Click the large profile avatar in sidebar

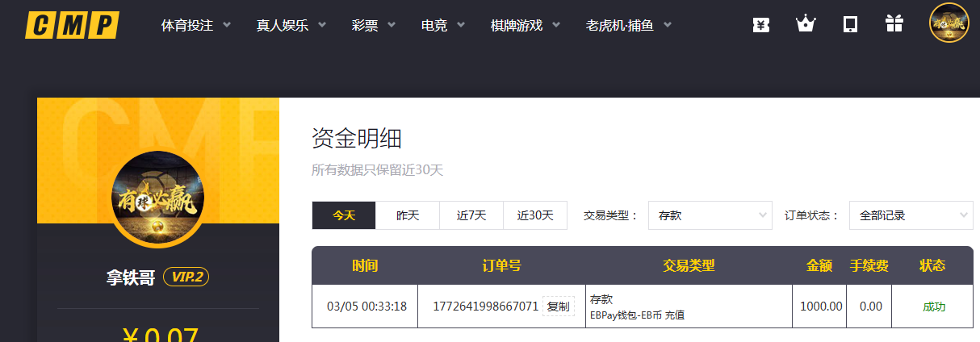[158, 198]
